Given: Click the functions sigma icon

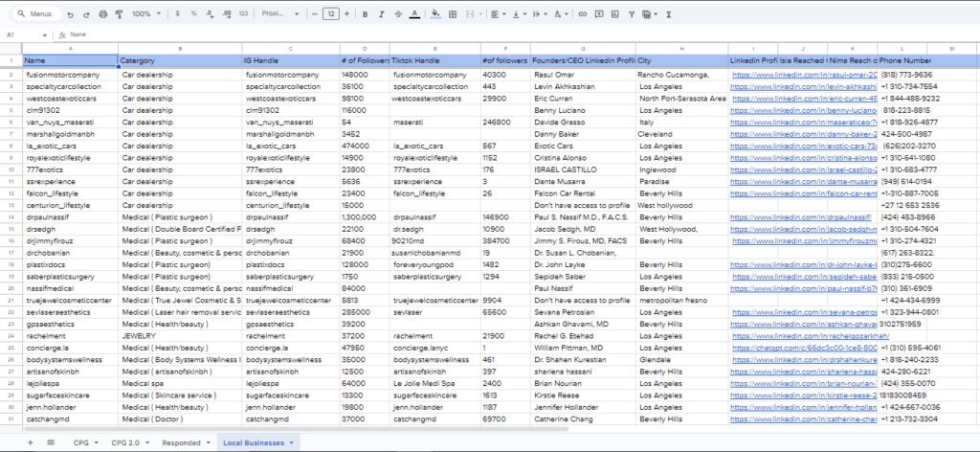Looking at the screenshot, I should tap(669, 13).
